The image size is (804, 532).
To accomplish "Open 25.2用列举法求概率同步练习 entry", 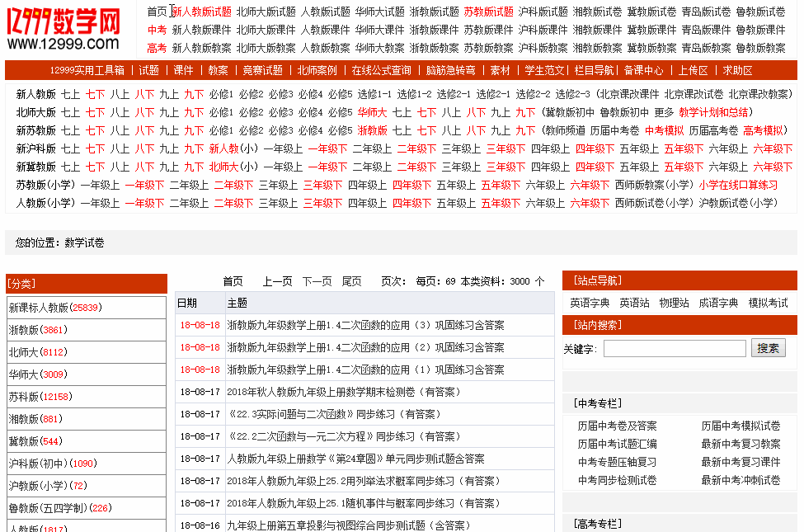I will [x=363, y=481].
